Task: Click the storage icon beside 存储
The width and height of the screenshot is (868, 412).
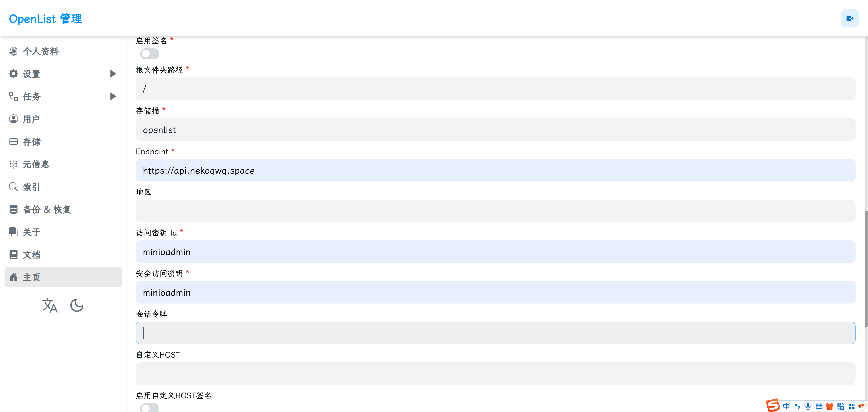Action: [x=14, y=141]
